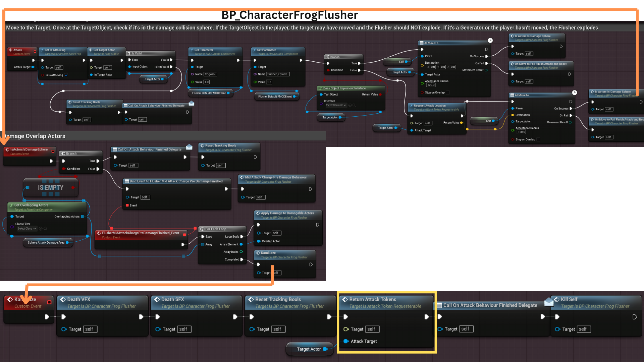Open the Player Character interface dropdown
644x362 pixels.
[x=336, y=105]
